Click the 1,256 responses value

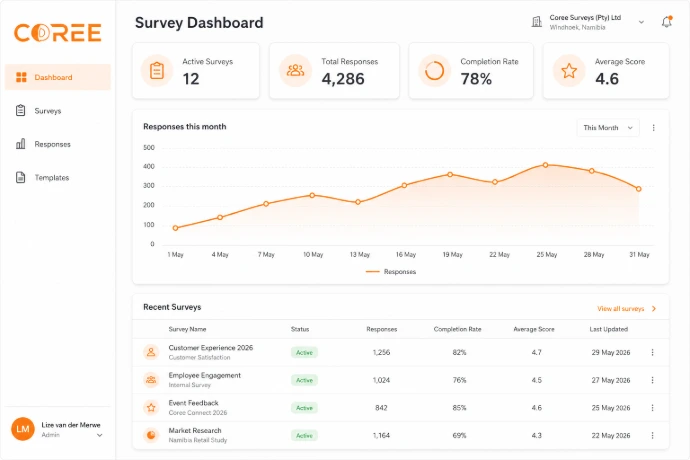[381, 352]
